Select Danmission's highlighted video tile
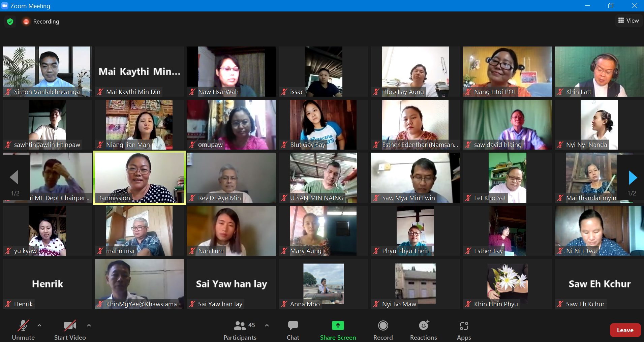Screen dimensions: 644x342 (140, 177)
